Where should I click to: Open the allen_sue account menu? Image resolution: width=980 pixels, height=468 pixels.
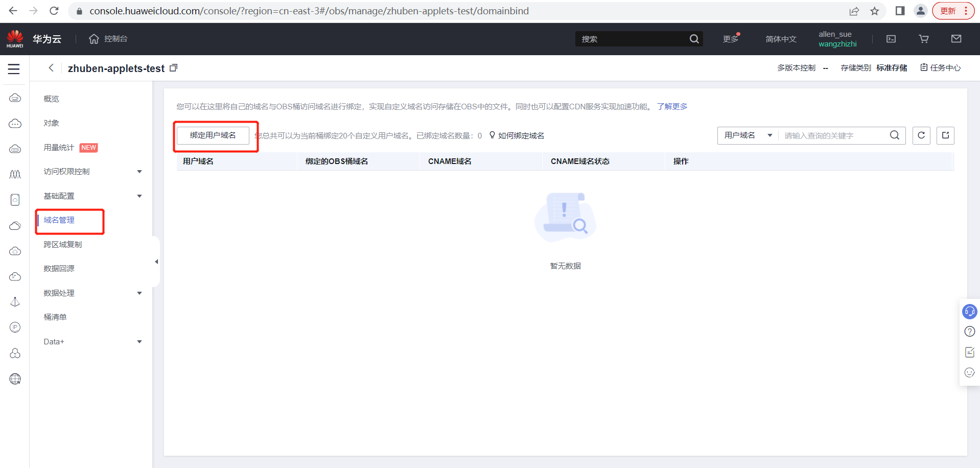tap(837, 39)
